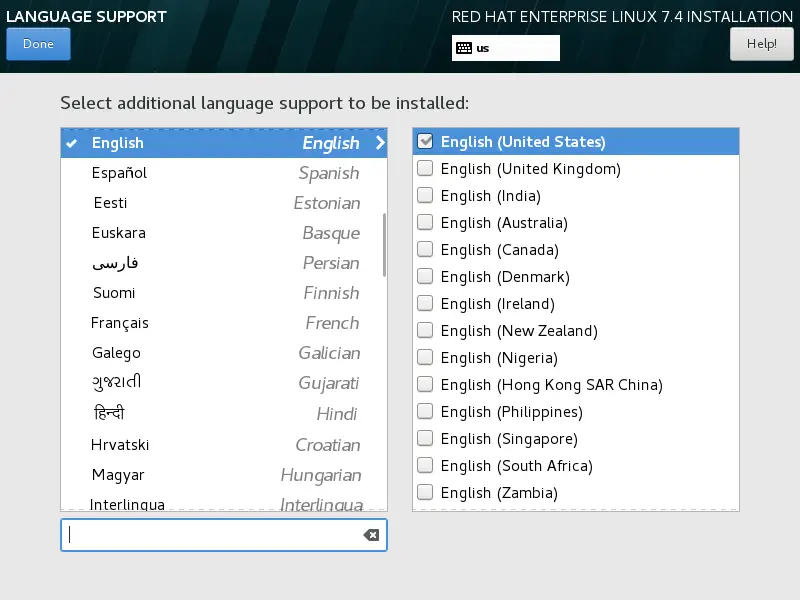Screen dimensions: 800x600
Task: Click the checkmark next to English language
Action: (72, 143)
